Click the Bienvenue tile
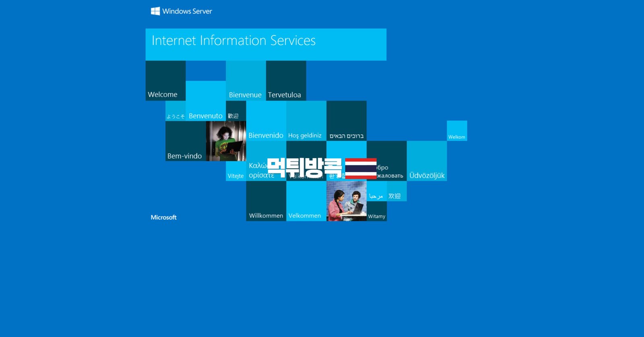644x337 pixels. tap(246, 81)
